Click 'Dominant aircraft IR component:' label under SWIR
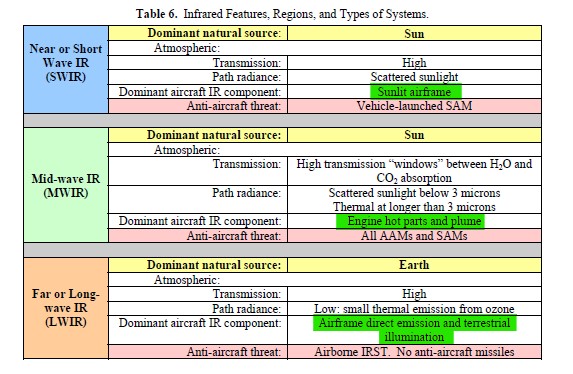 tap(200, 92)
